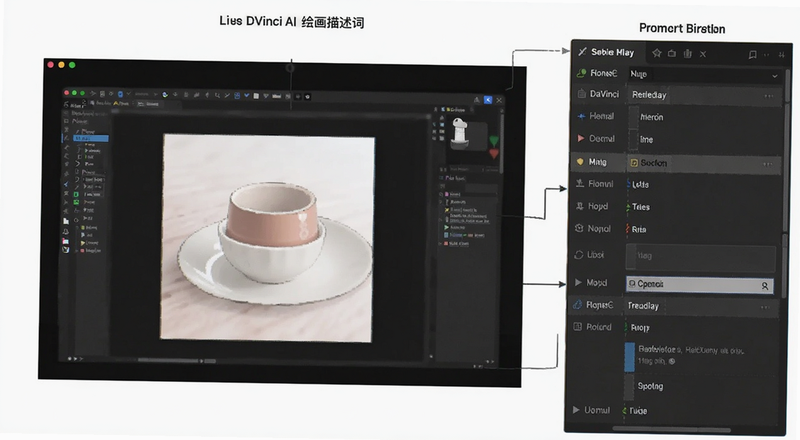Click the trash bin icon in panel header
The image size is (800, 440).
pyautogui.click(x=688, y=53)
